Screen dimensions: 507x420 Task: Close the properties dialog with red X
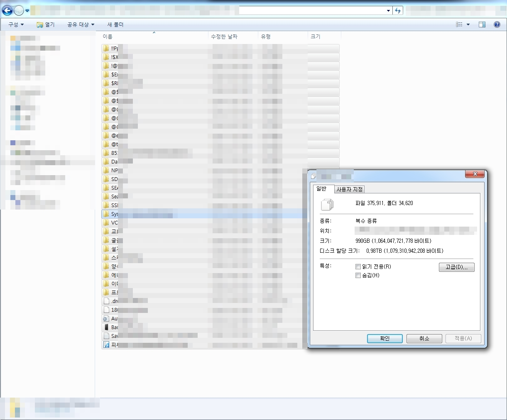coord(475,174)
